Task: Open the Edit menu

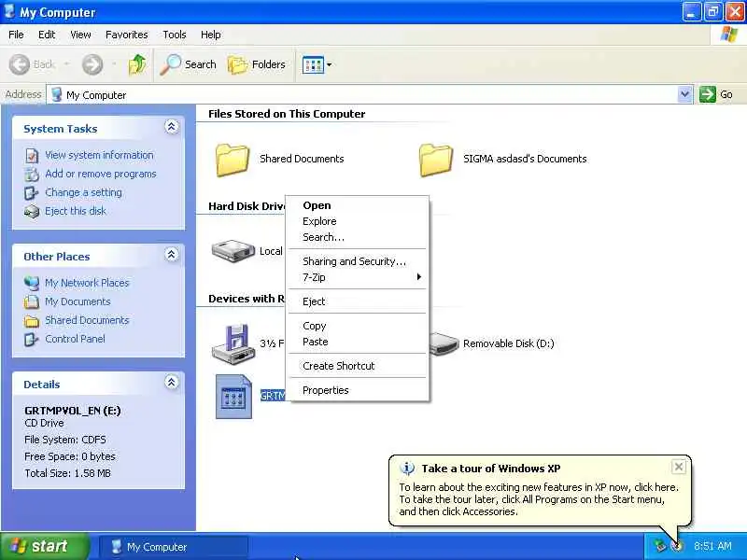Action: tap(47, 35)
